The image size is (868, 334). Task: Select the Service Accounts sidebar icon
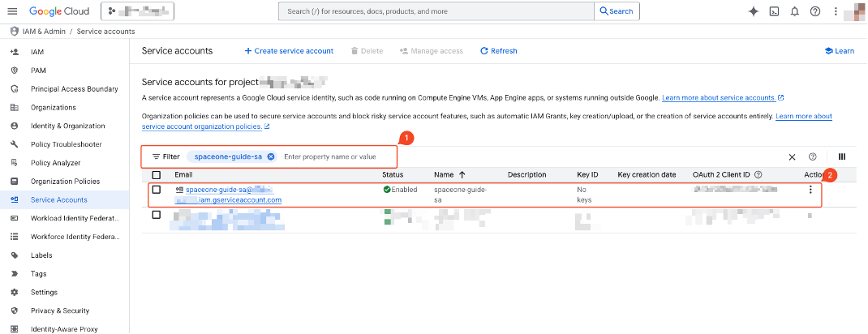(15, 199)
